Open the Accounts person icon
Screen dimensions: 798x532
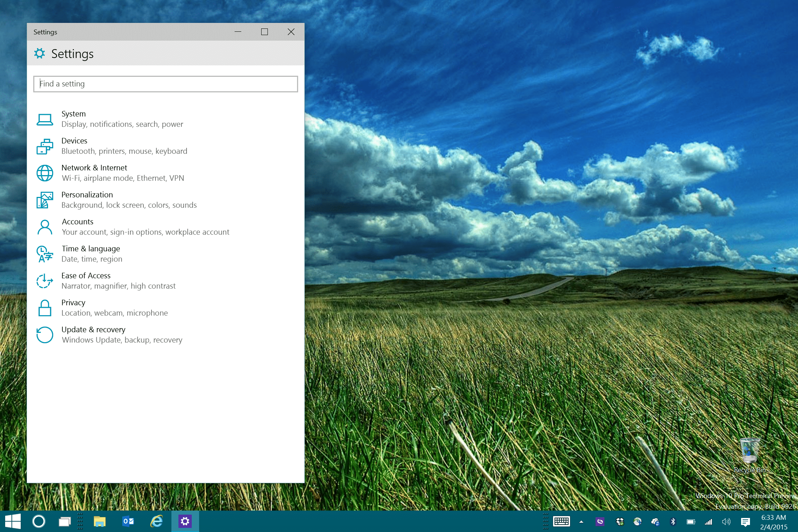[45, 227]
